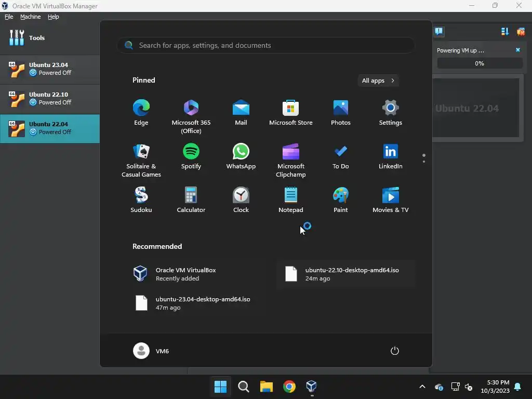532x399 pixels.
Task: Open the notification bell on taskbar
Action: click(518, 387)
